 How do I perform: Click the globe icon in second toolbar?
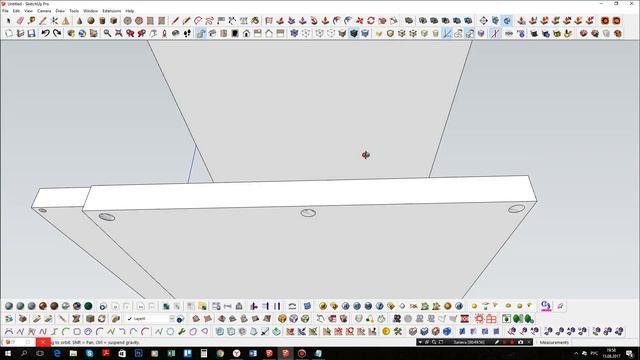pos(82,33)
